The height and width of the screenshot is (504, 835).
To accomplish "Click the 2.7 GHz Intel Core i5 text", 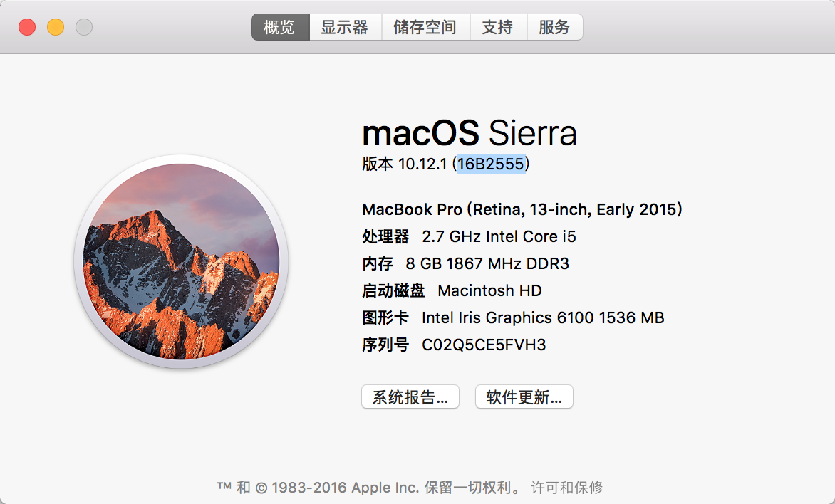I will [499, 236].
